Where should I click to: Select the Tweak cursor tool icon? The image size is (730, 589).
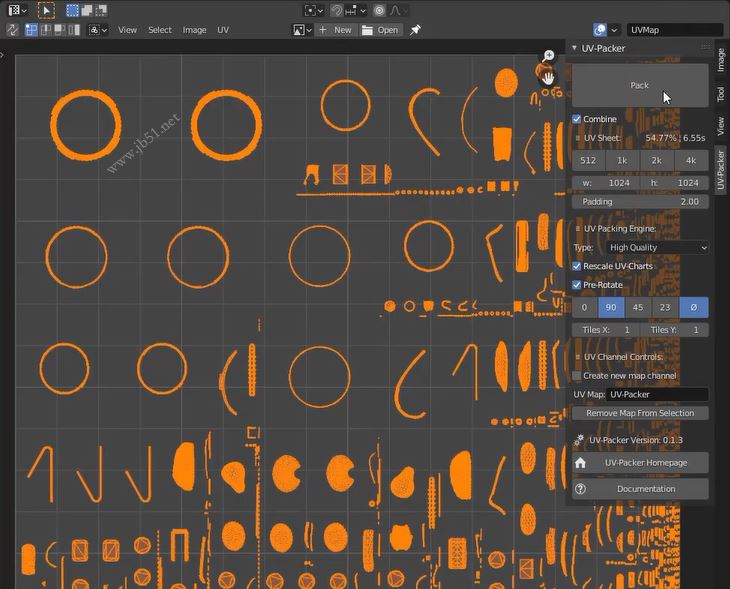click(46, 10)
